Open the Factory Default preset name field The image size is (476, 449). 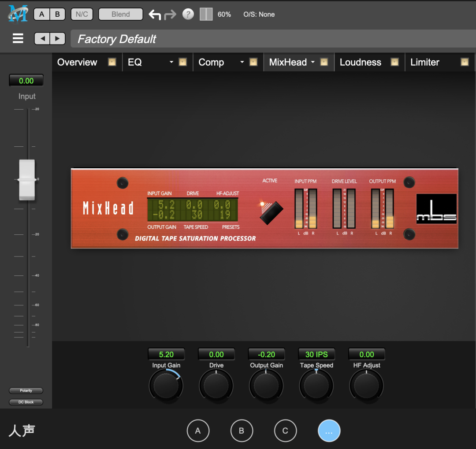pos(273,39)
